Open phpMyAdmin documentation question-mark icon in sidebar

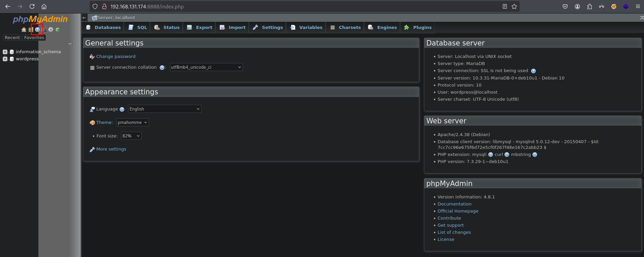[x=37, y=30]
